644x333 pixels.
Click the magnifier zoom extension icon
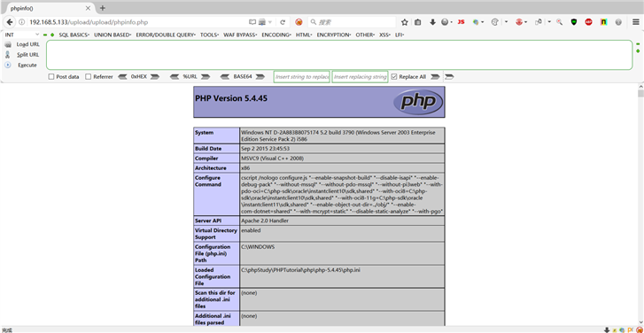click(559, 22)
